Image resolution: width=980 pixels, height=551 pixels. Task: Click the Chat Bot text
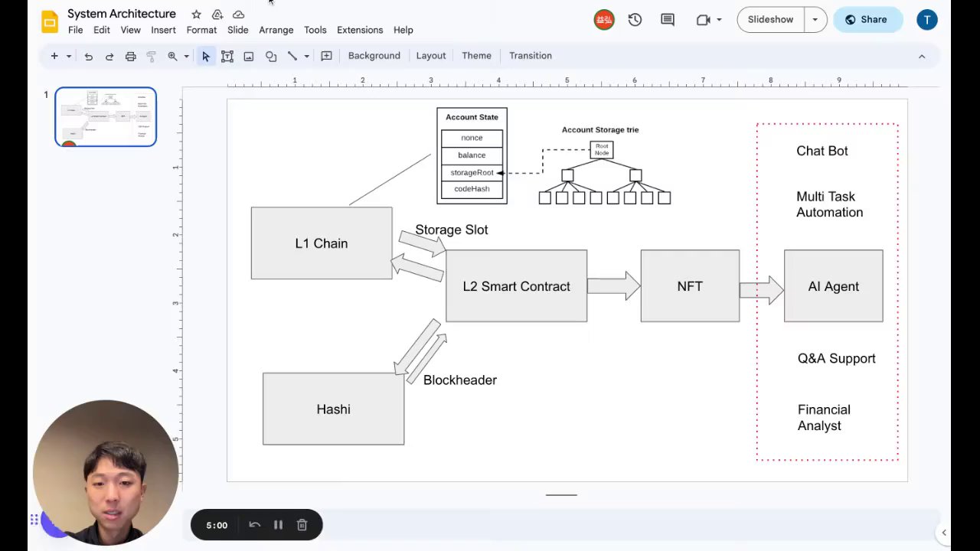[822, 152]
